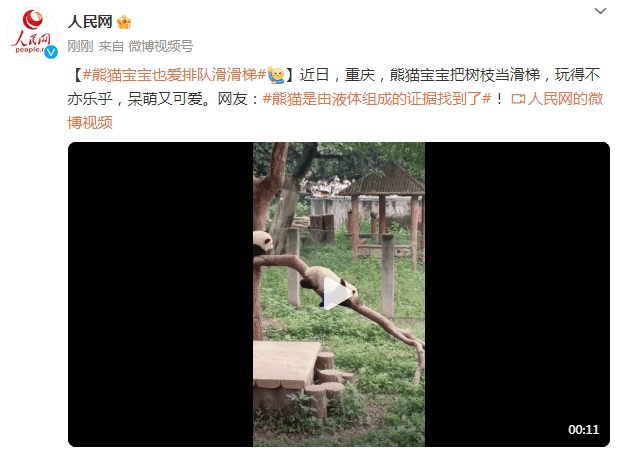Click the black left area of video player
This screenshot has height=452, width=620.
[161, 294]
